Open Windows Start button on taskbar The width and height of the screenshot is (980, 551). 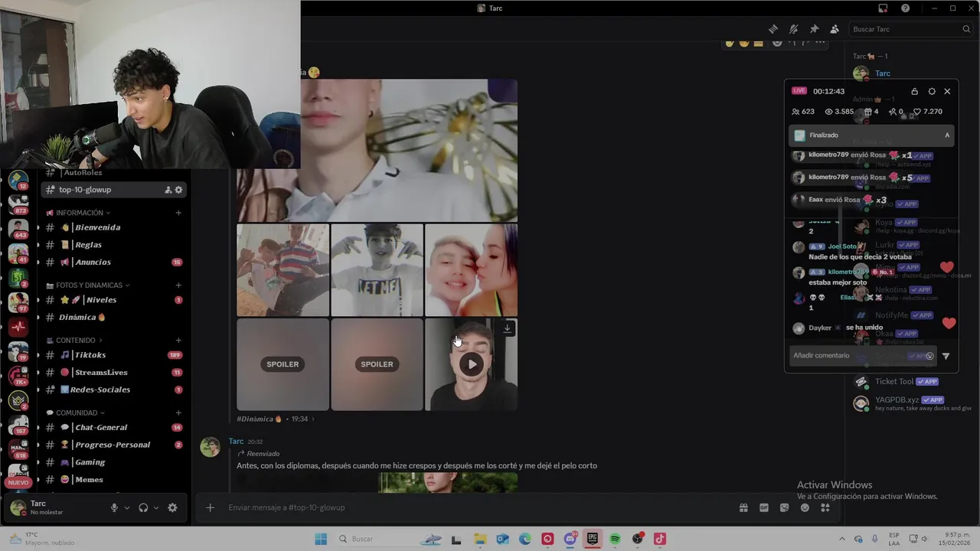321,539
